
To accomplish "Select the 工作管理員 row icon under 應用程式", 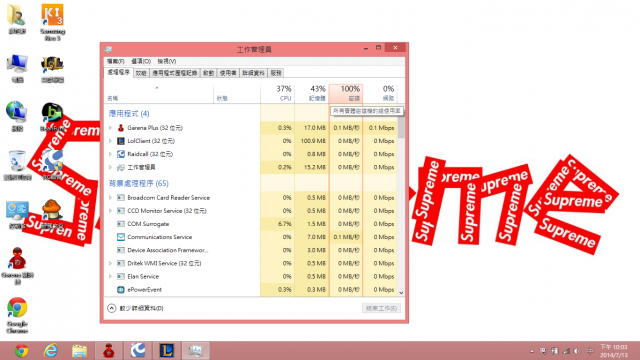I will point(121,167).
